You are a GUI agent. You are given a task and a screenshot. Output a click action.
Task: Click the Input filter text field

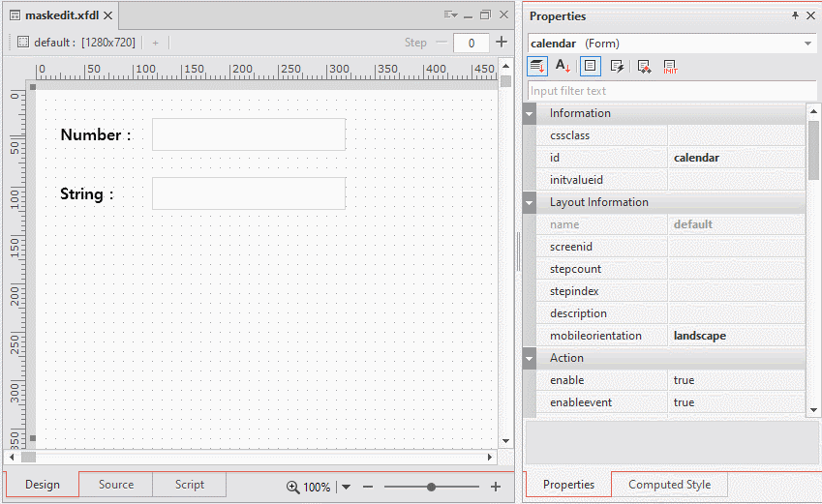click(666, 91)
